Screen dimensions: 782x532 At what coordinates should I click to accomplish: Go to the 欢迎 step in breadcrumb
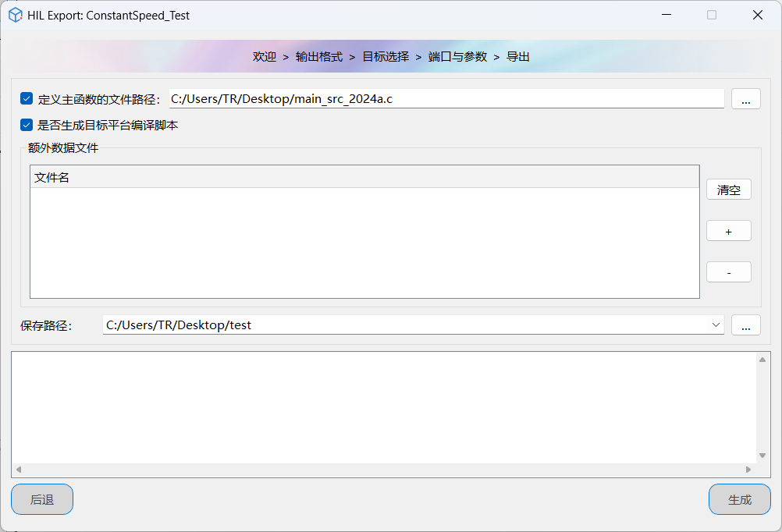pos(265,57)
